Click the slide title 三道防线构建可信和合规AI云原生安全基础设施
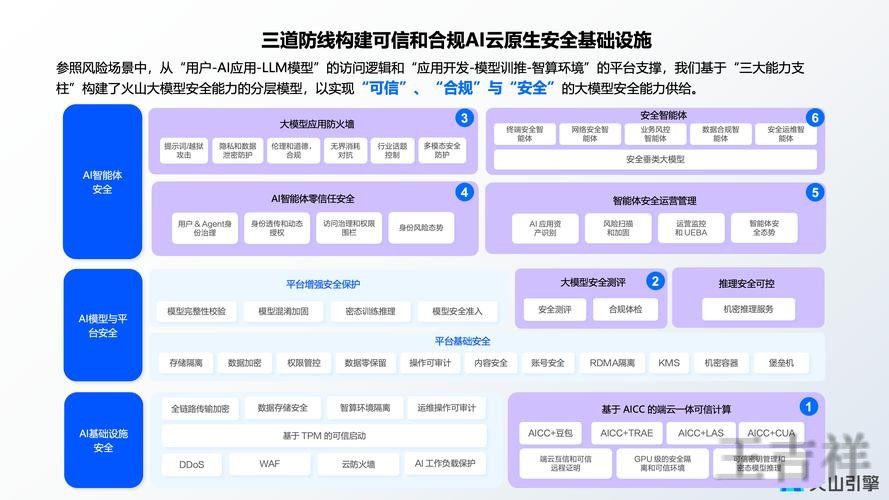889x500 pixels. click(x=456, y=39)
